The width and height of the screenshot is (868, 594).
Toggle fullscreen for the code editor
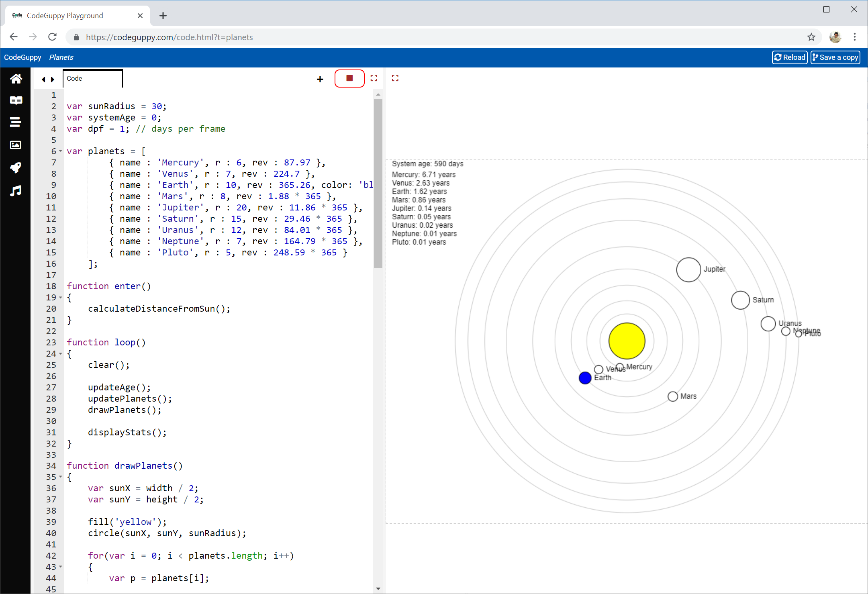coord(374,78)
